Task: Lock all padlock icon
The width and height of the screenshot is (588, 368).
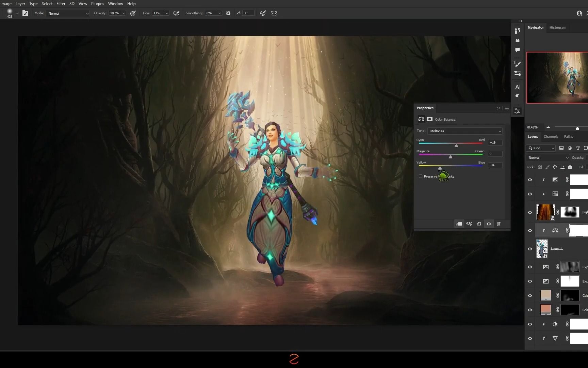Action: [570, 167]
